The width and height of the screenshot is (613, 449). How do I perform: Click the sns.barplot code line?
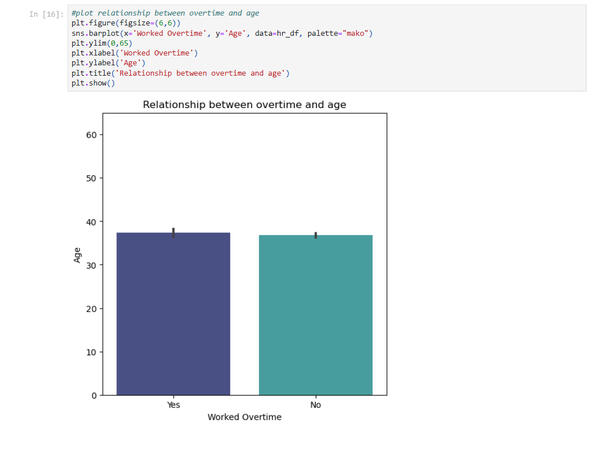point(200,33)
